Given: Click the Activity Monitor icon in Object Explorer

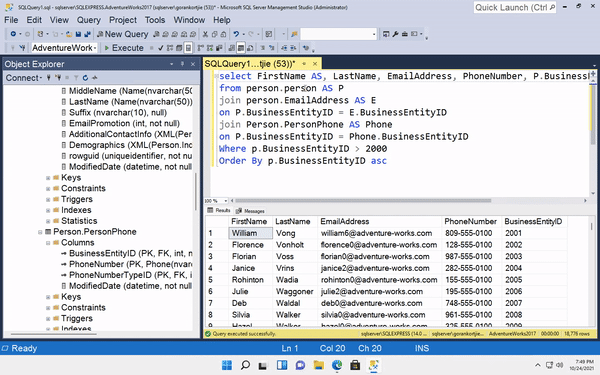Looking at the screenshot, I should point(95,78).
